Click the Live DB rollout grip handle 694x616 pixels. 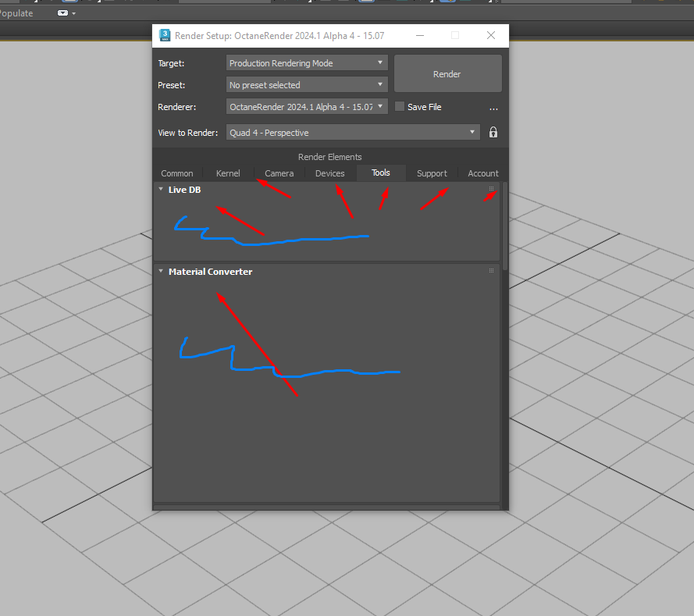[x=491, y=189]
